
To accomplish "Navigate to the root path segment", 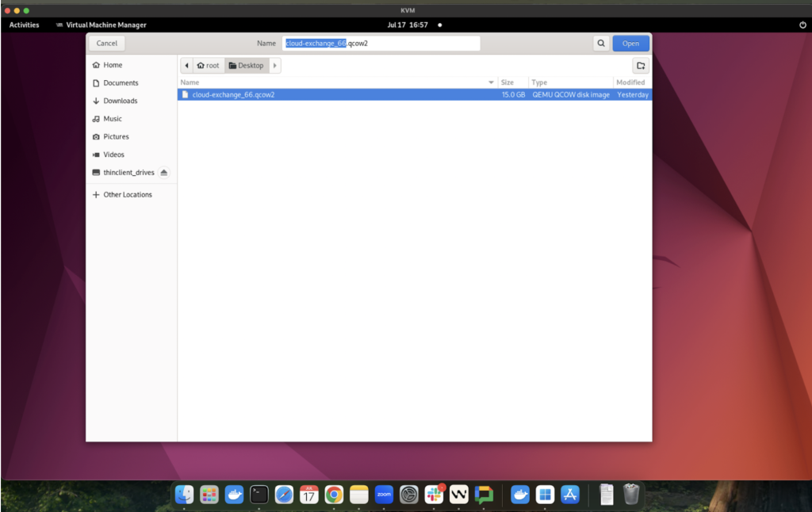I will pyautogui.click(x=209, y=66).
